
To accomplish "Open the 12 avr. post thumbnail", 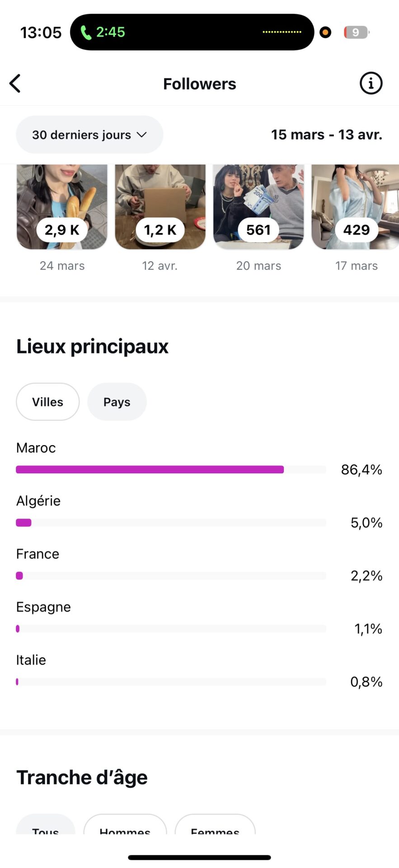I will pos(160,207).
